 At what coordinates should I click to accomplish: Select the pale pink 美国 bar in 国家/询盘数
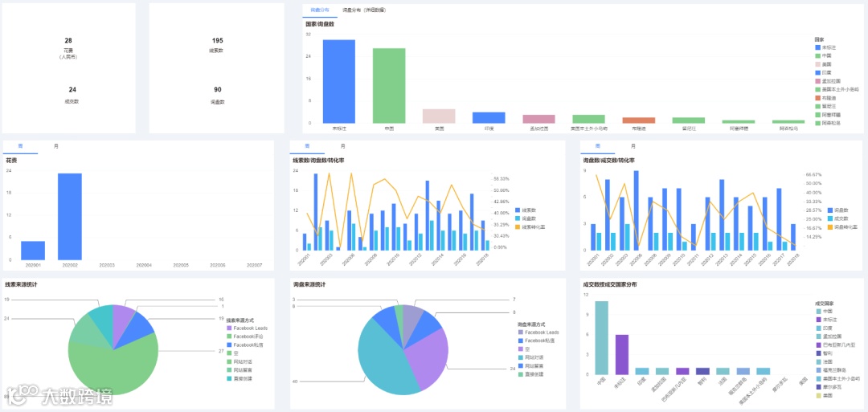click(439, 116)
